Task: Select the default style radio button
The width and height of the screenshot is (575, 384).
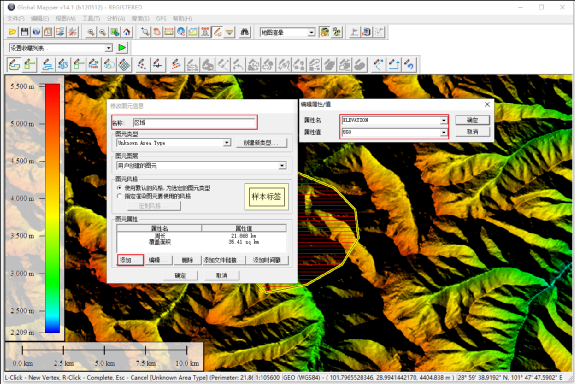Action: tap(119, 188)
